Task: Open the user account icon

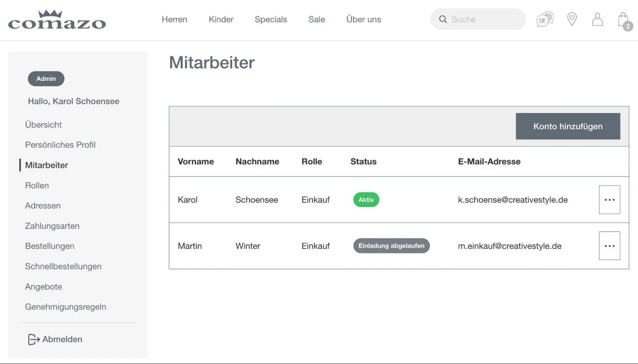Action: [x=597, y=19]
